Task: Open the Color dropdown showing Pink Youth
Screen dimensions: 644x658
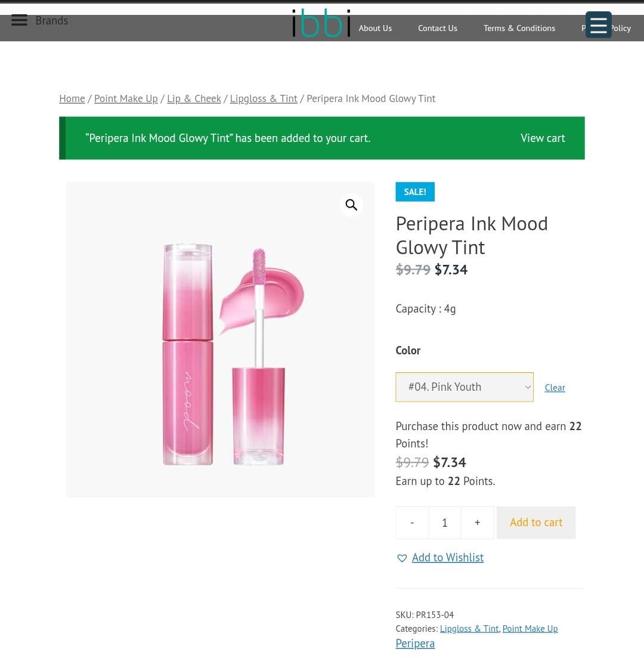Action: 464,387
